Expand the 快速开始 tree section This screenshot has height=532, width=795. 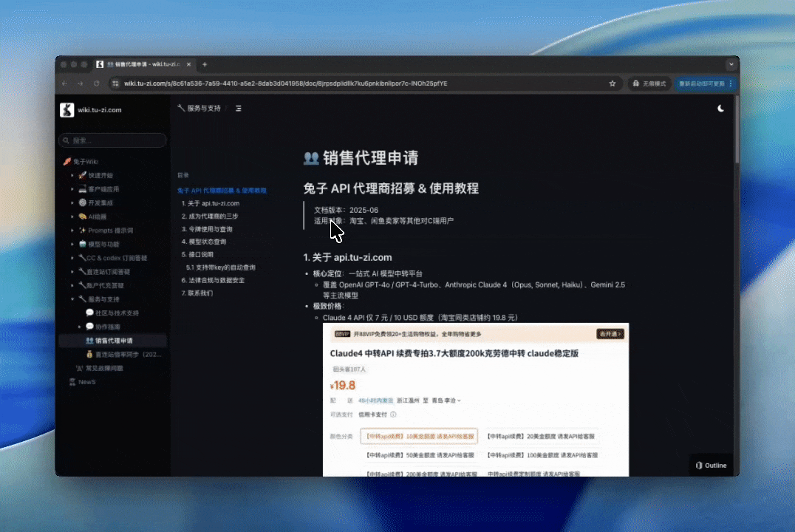pyautogui.click(x=72, y=175)
